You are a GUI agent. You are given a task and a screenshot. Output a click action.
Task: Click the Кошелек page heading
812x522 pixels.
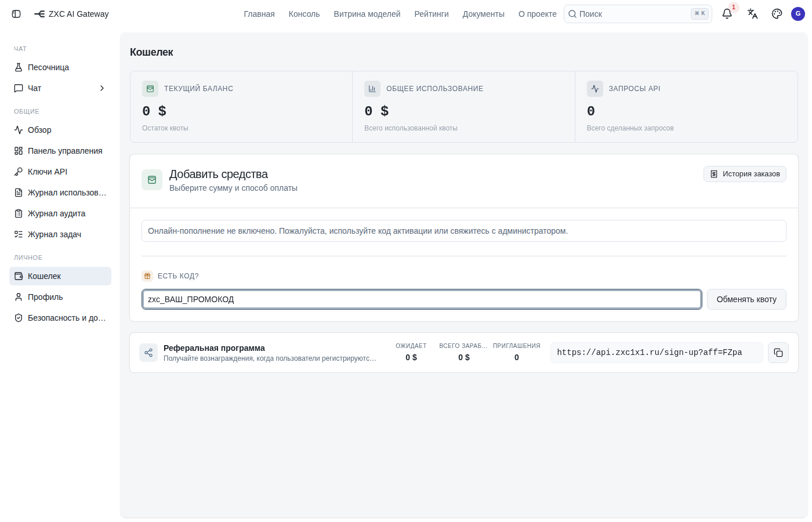coord(151,52)
